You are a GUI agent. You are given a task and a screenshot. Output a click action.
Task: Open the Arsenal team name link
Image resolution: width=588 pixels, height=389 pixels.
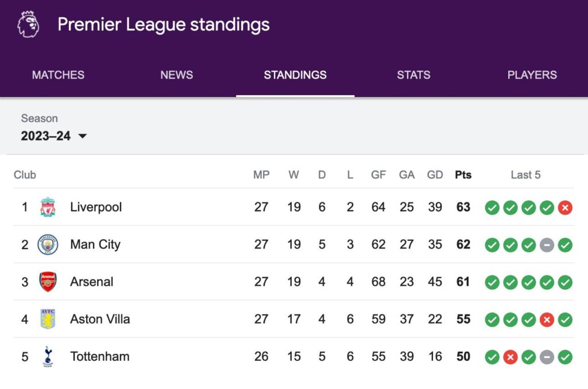[x=92, y=282]
